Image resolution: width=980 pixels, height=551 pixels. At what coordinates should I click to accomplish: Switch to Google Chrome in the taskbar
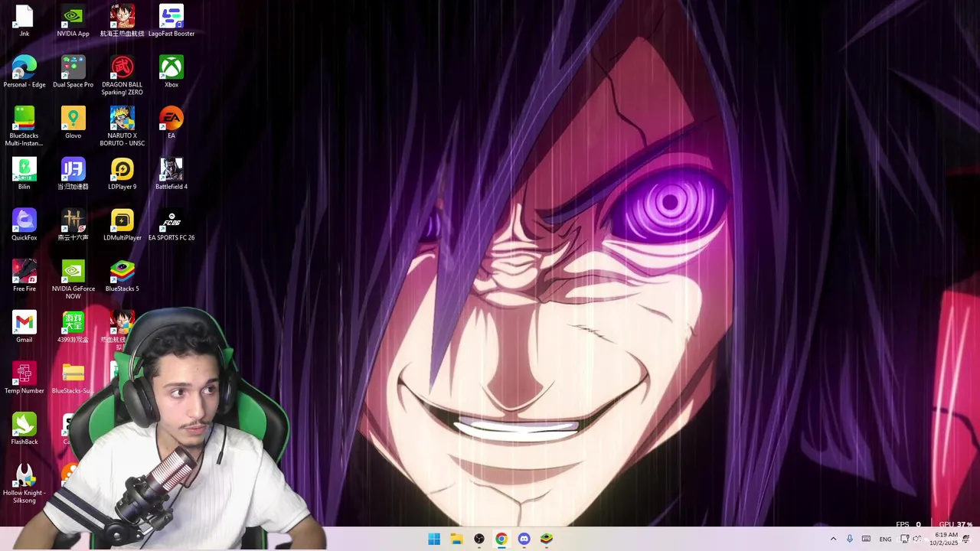[x=501, y=539]
